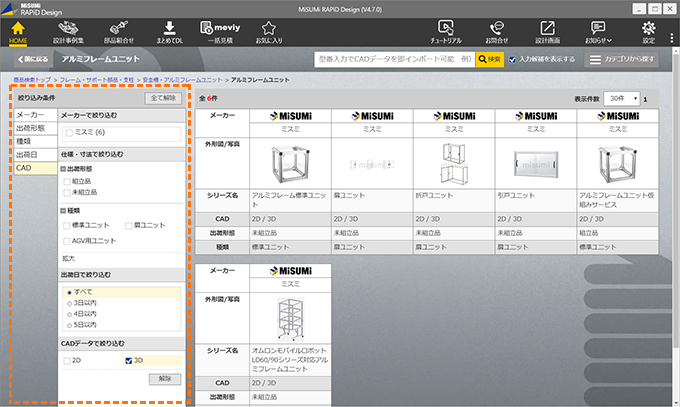Select 3日以内 shipping day radio button
The height and width of the screenshot is (407, 680).
(x=68, y=302)
